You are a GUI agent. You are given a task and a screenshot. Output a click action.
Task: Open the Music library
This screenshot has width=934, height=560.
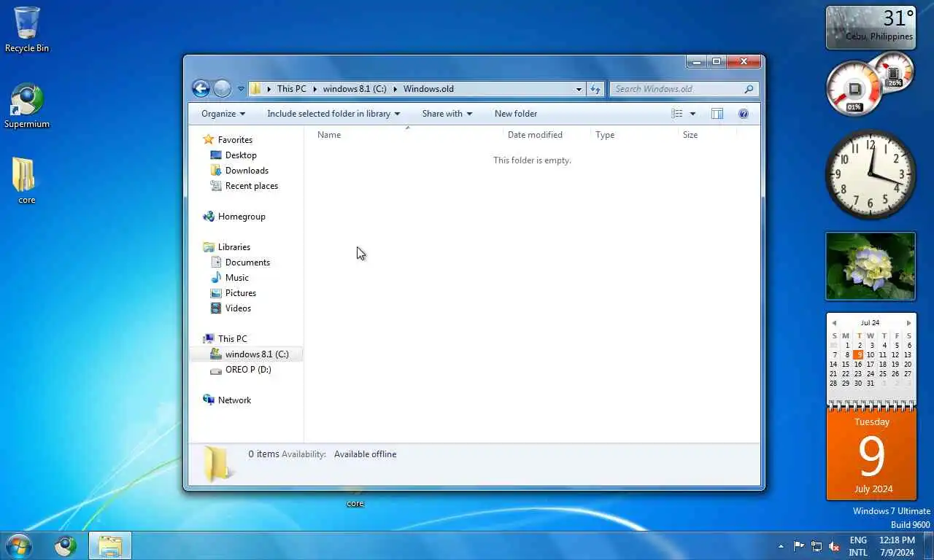229,278
